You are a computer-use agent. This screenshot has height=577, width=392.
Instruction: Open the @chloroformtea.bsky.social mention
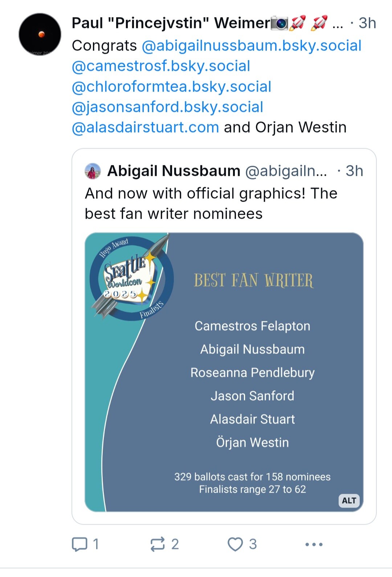(x=171, y=86)
